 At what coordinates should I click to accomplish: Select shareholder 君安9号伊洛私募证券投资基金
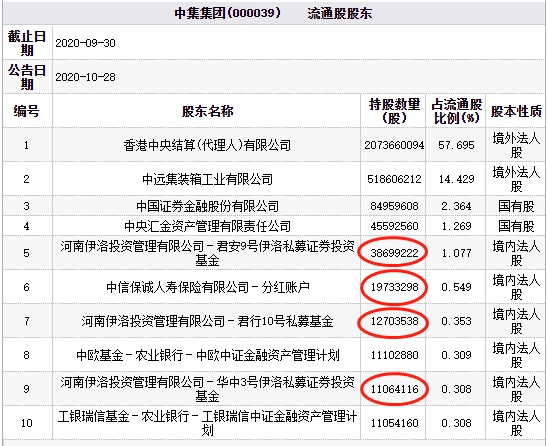(x=207, y=253)
